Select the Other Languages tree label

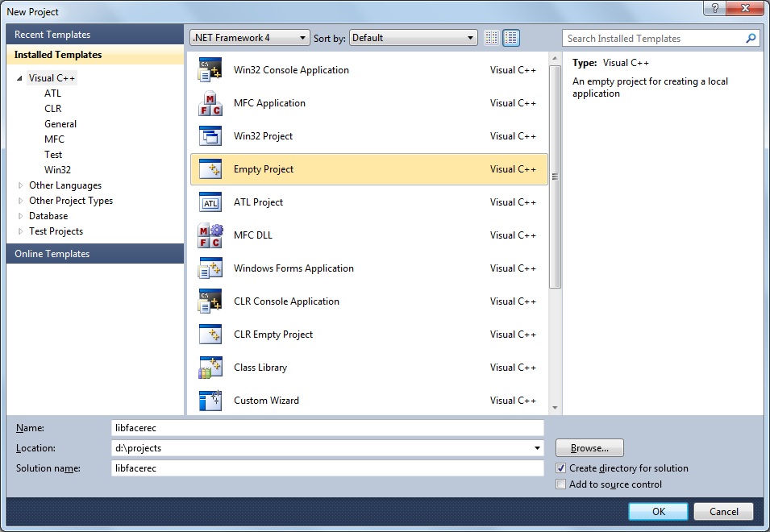coord(65,185)
